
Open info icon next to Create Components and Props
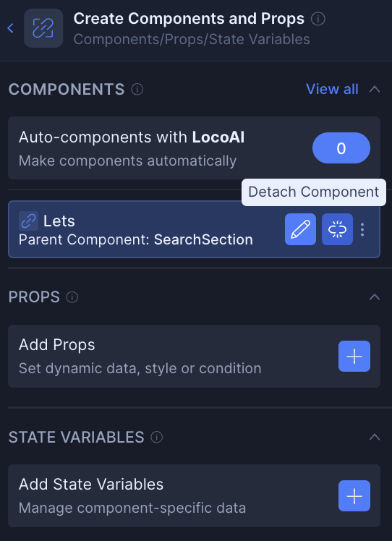[318, 19]
